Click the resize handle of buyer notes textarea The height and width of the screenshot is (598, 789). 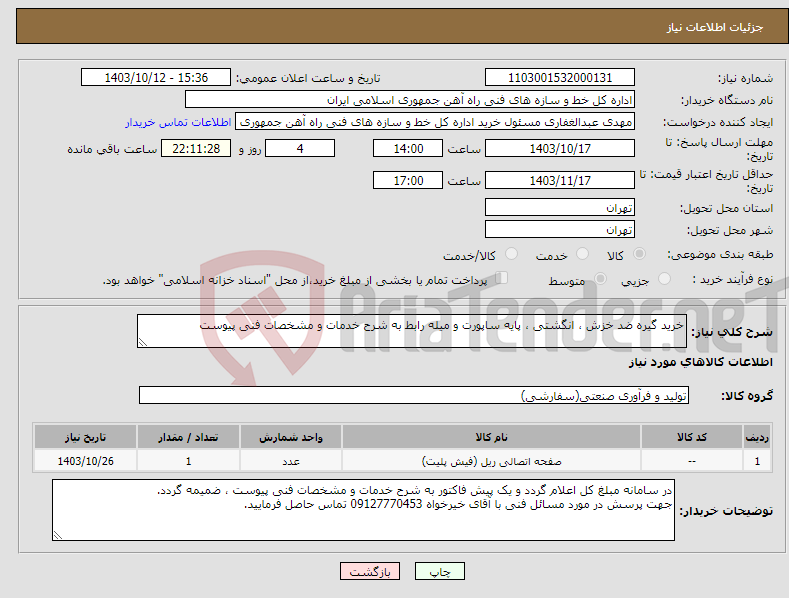(58, 535)
